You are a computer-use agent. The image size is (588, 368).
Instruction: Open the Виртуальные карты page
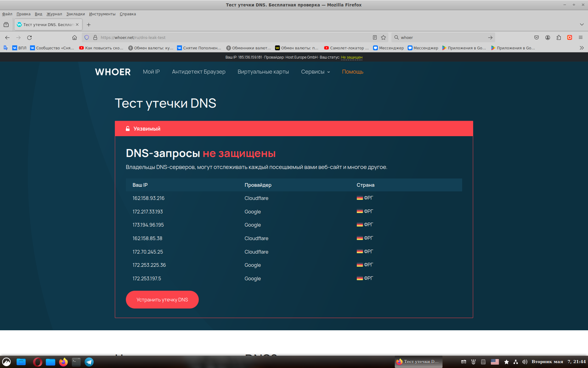pyautogui.click(x=263, y=72)
